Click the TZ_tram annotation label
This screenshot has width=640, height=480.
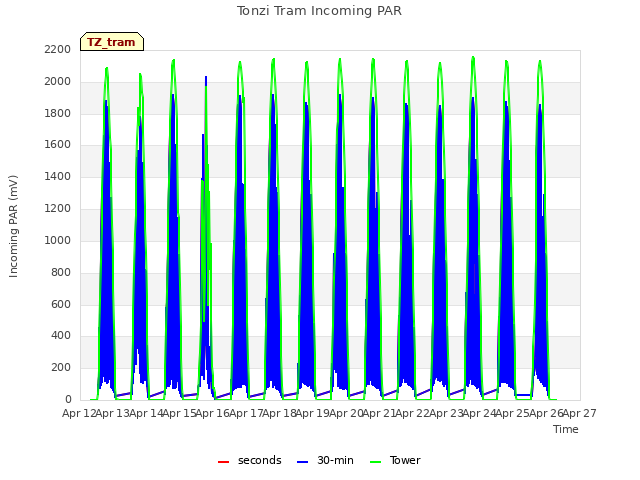coord(112,42)
